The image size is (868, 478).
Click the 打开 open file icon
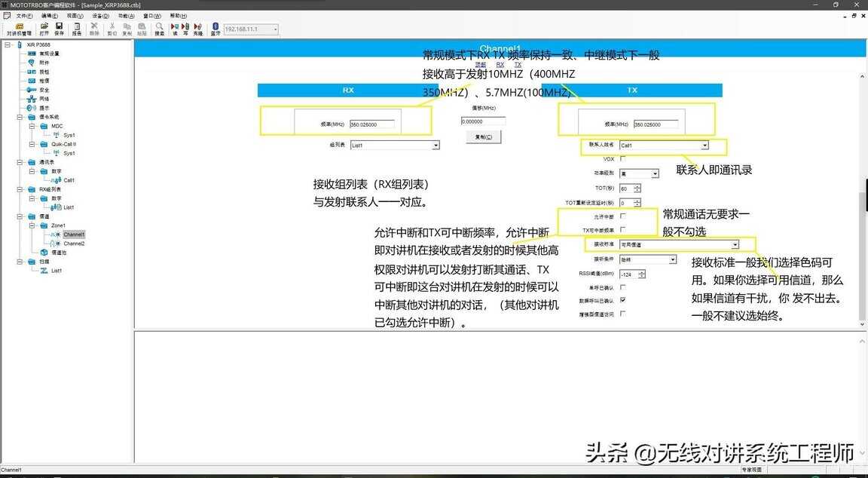tap(44, 29)
